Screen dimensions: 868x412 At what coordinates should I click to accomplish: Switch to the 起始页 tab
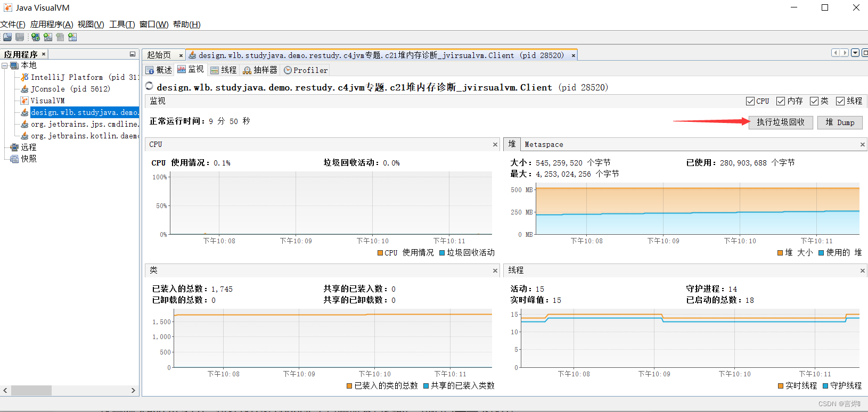point(159,55)
